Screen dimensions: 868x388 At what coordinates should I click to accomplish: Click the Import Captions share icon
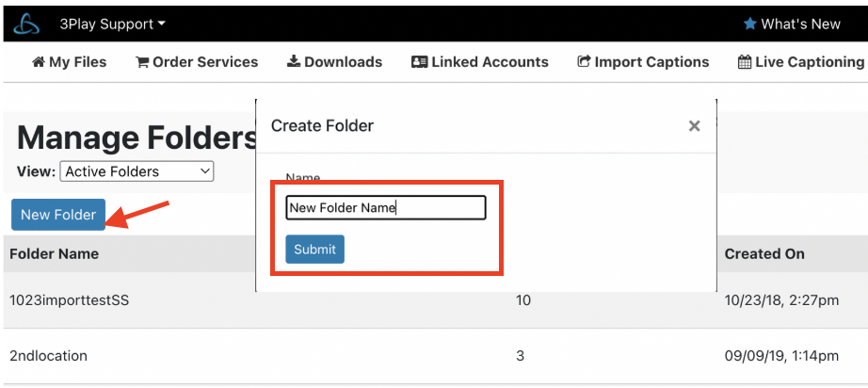pos(584,61)
